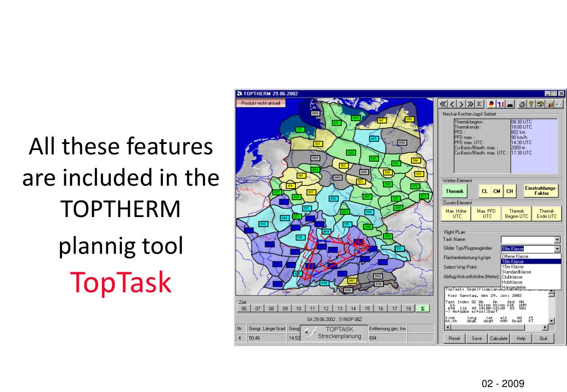The width and height of the screenshot is (567, 392).
Task: Click the printer icon in the toolbar
Action: point(522,104)
